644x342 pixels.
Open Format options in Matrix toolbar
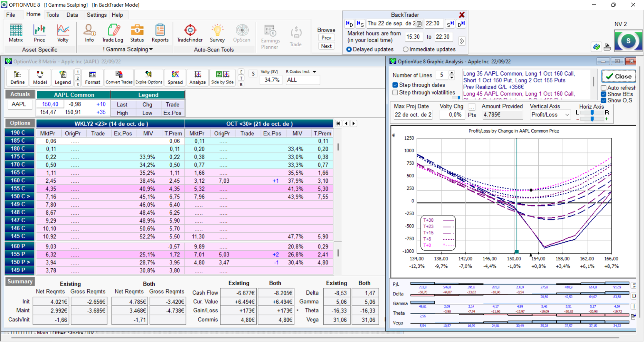click(x=92, y=78)
